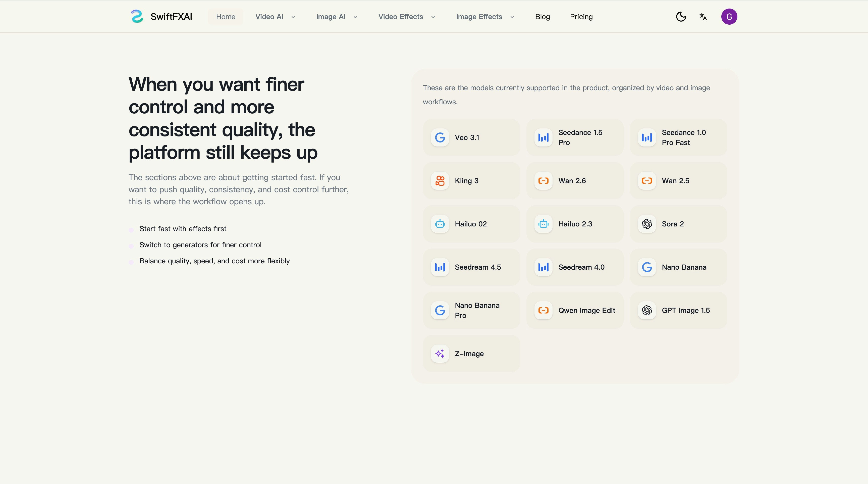Open the Image AI dropdown menu

[x=336, y=17]
